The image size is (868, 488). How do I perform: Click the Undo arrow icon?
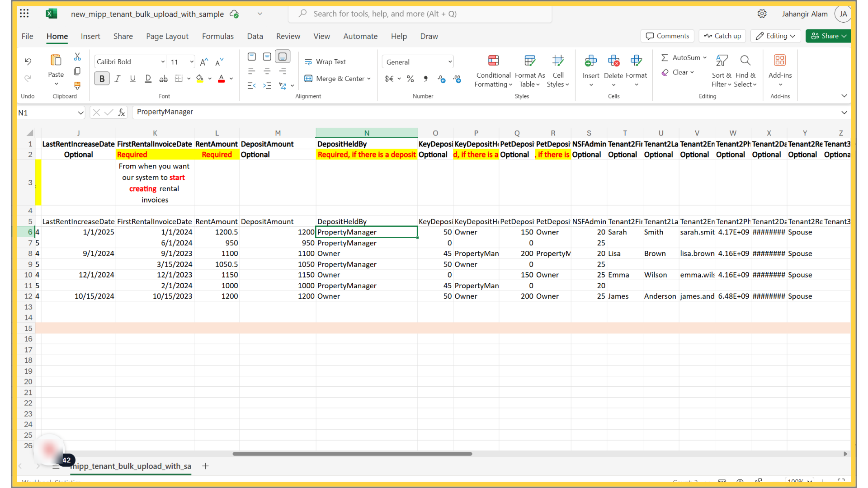tap(28, 61)
